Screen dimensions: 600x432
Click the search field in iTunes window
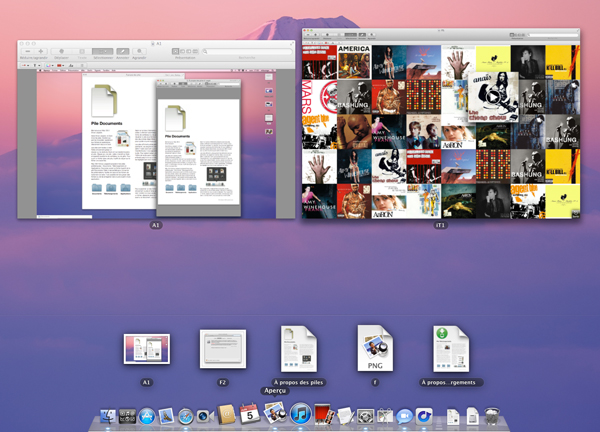point(553,35)
